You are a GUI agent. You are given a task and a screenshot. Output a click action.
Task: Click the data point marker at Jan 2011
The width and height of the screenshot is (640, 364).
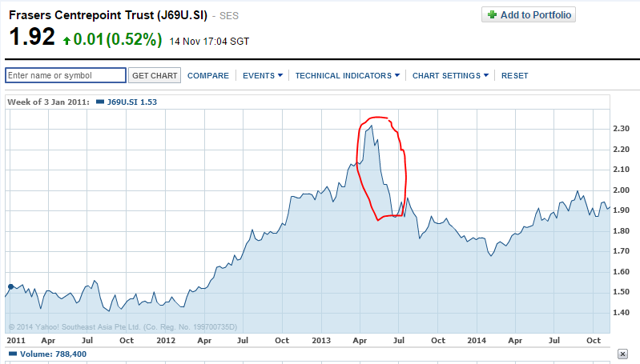point(11,286)
